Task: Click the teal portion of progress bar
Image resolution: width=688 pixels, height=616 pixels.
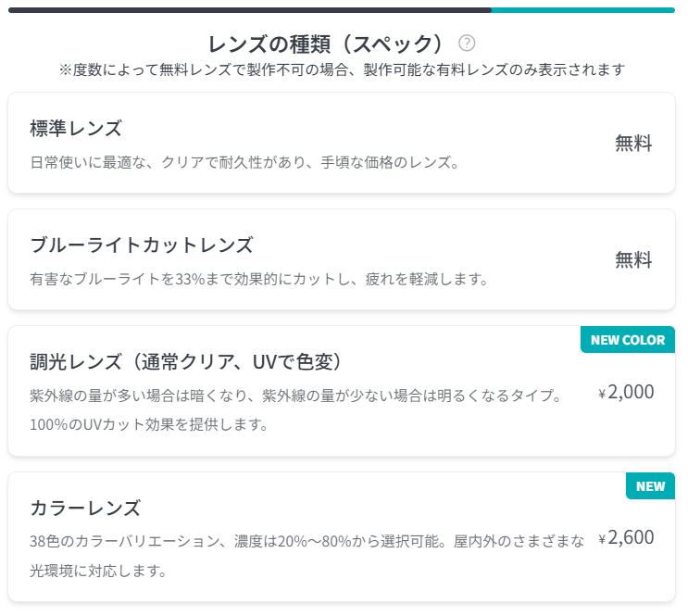Action: [x=582, y=10]
